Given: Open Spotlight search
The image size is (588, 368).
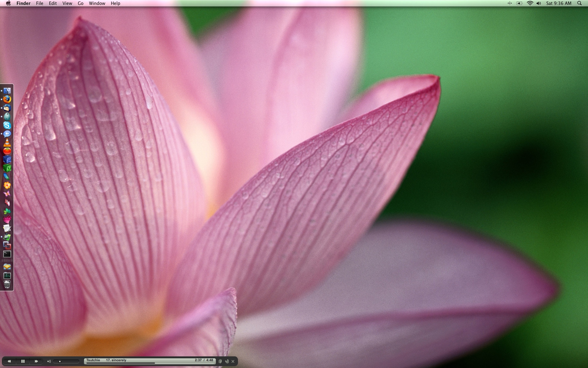Looking at the screenshot, I should (x=579, y=3).
